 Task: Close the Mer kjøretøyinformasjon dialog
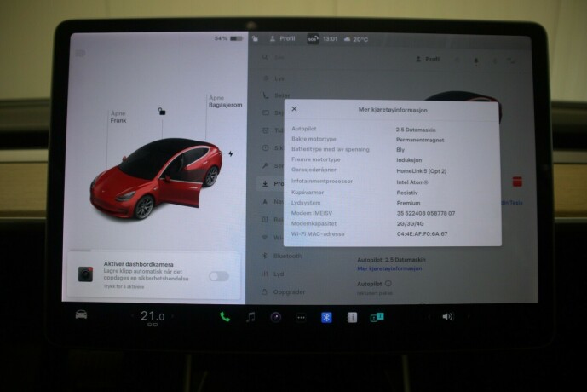click(294, 109)
